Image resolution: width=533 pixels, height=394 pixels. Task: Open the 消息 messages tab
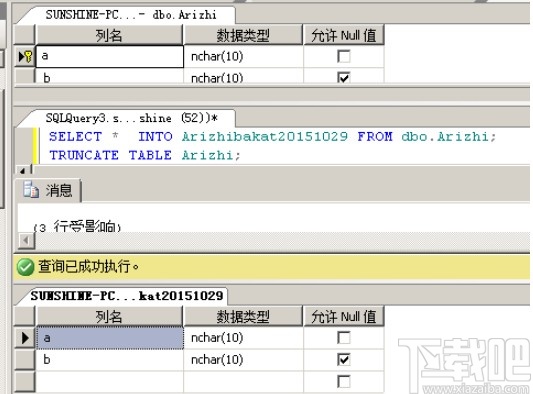[x=48, y=190]
